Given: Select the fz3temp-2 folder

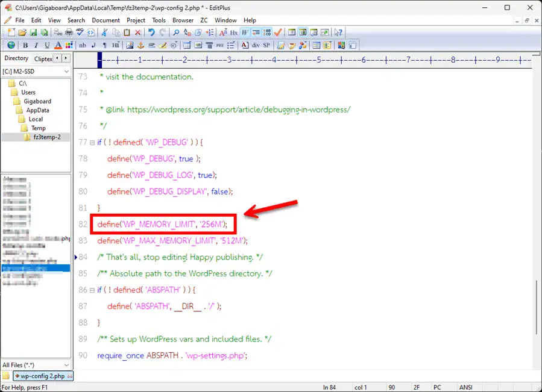Looking at the screenshot, I should [47, 137].
